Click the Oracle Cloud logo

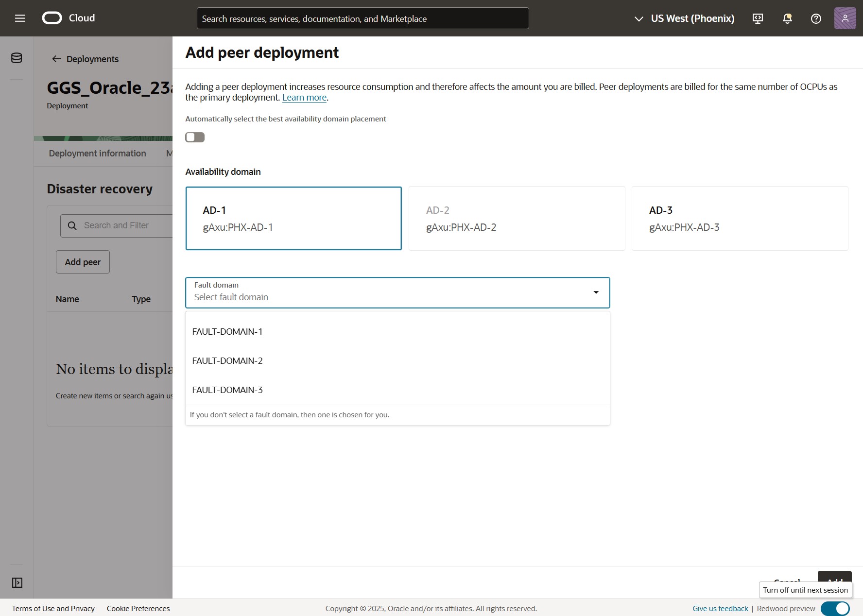[52, 18]
